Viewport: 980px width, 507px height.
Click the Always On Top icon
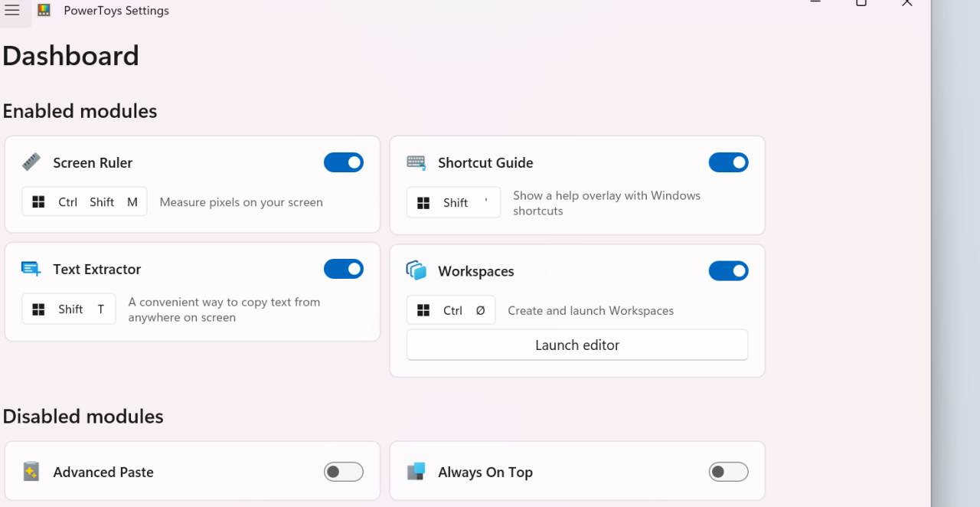click(x=416, y=472)
